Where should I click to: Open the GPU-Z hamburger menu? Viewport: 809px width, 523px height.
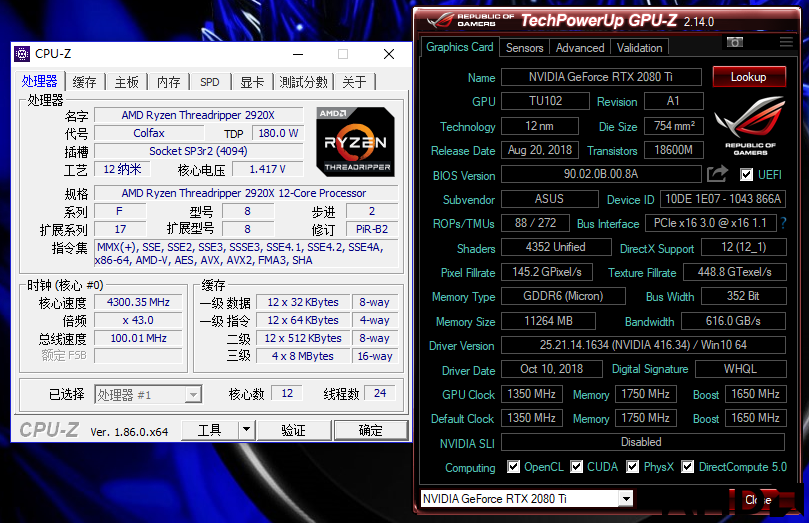(x=786, y=42)
